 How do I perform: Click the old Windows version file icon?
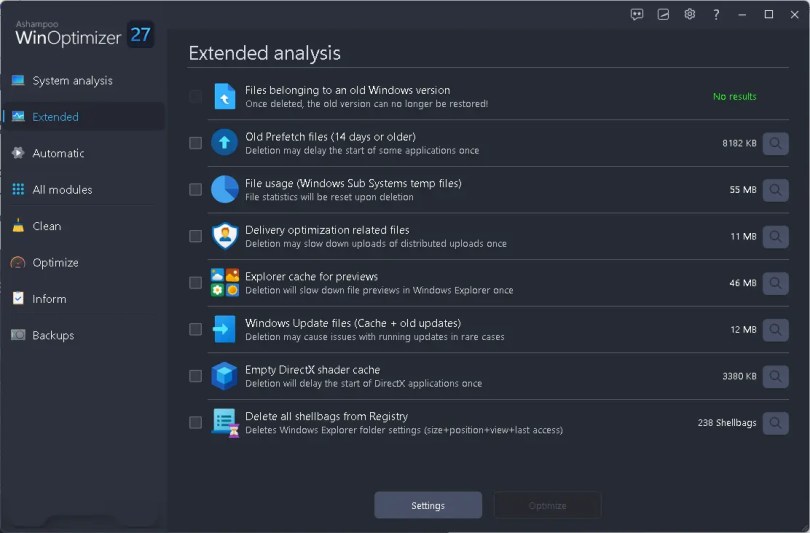(x=225, y=96)
